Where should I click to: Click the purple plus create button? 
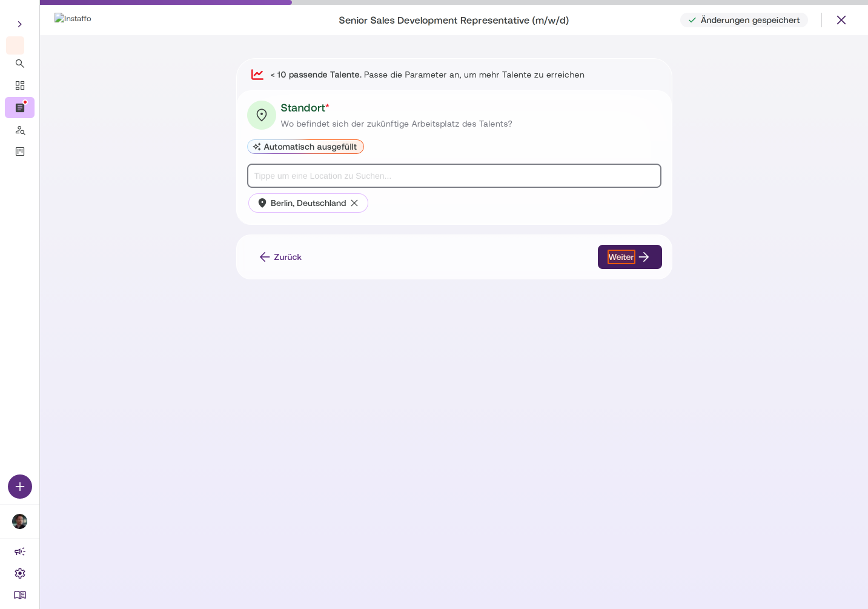tap(20, 487)
